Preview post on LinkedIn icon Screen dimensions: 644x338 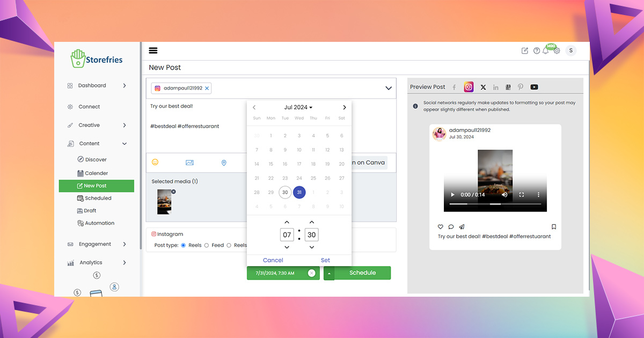tap(495, 87)
